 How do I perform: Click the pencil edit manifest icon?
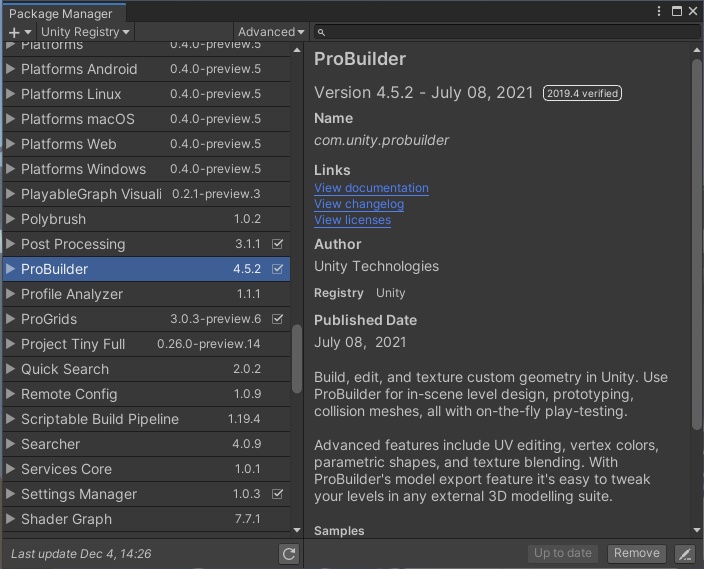[x=685, y=554]
